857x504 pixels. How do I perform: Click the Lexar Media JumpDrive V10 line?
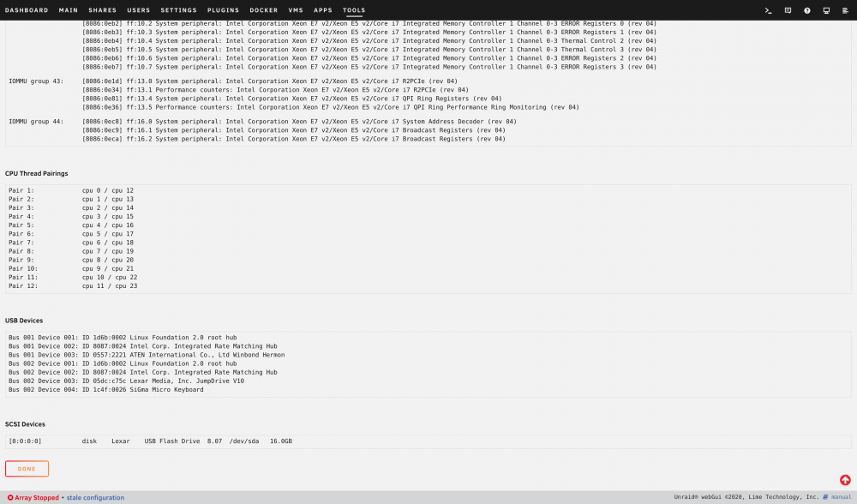click(x=126, y=381)
